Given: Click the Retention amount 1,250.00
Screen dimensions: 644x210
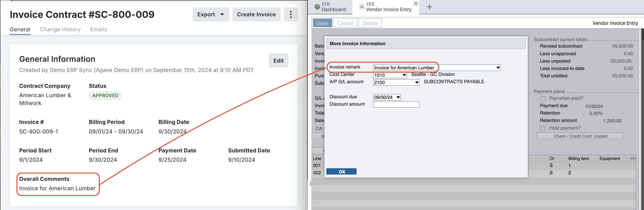Looking at the screenshot, I should (612, 121).
